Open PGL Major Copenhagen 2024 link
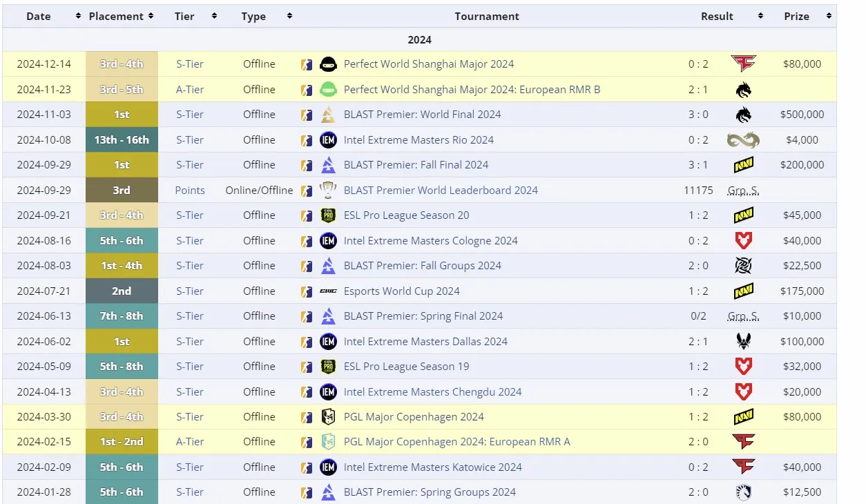 pos(414,417)
